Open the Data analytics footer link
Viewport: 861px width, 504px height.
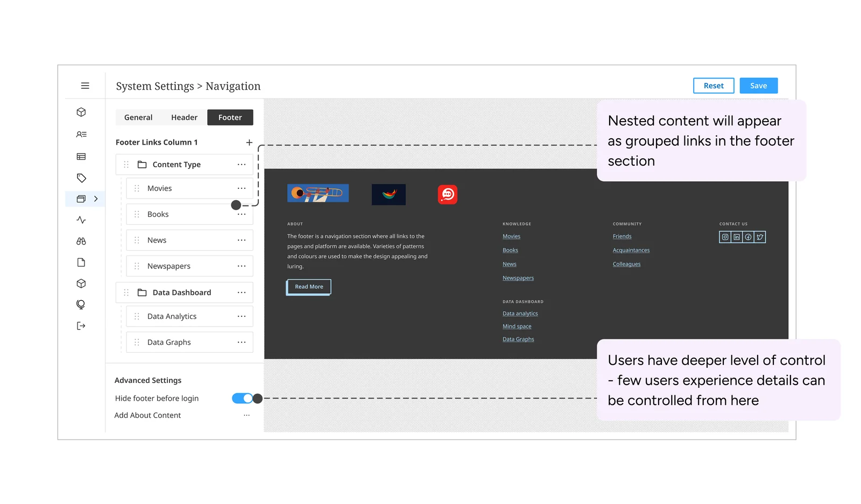pos(520,314)
